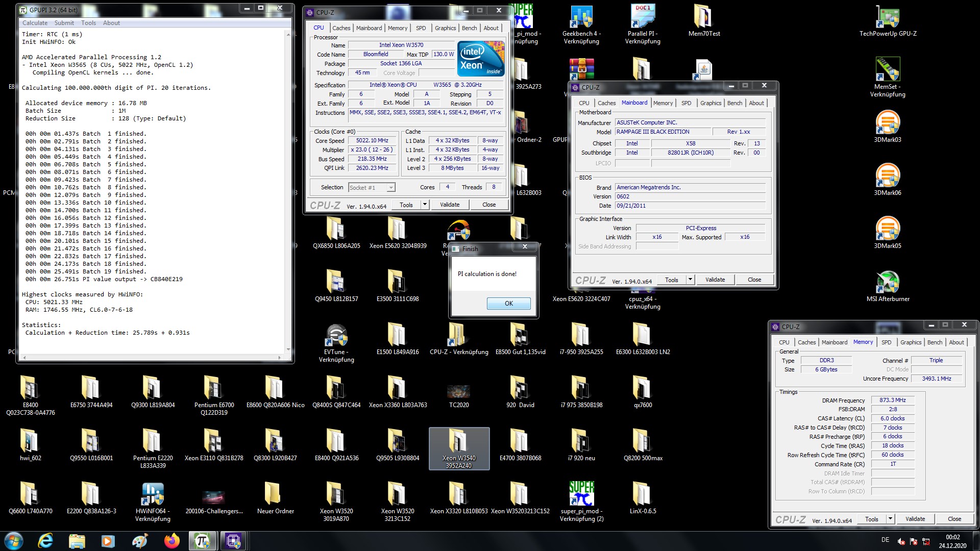980x551 pixels.
Task: Click the GPUPI horizontal scrollbar
Action: pos(152,358)
